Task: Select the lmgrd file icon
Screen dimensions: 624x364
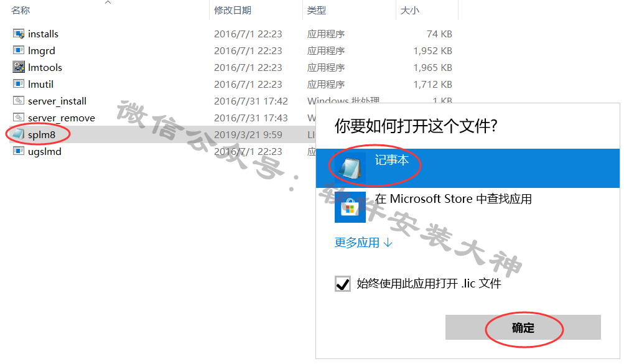Action: tap(19, 50)
